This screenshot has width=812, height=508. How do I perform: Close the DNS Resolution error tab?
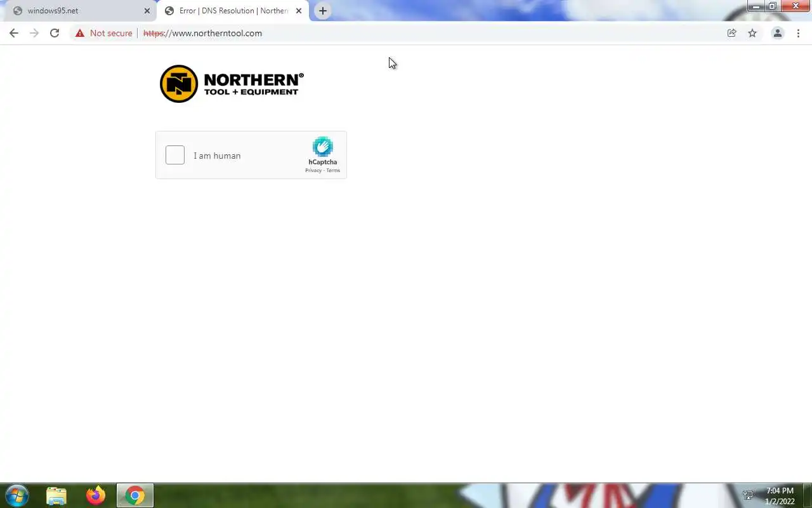coord(299,11)
